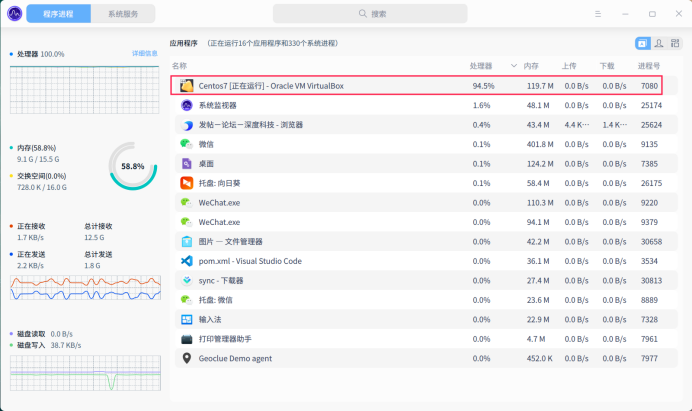Click the 处理器 100.0% label
Image resolution: width=692 pixels, height=411 pixels.
[41, 54]
